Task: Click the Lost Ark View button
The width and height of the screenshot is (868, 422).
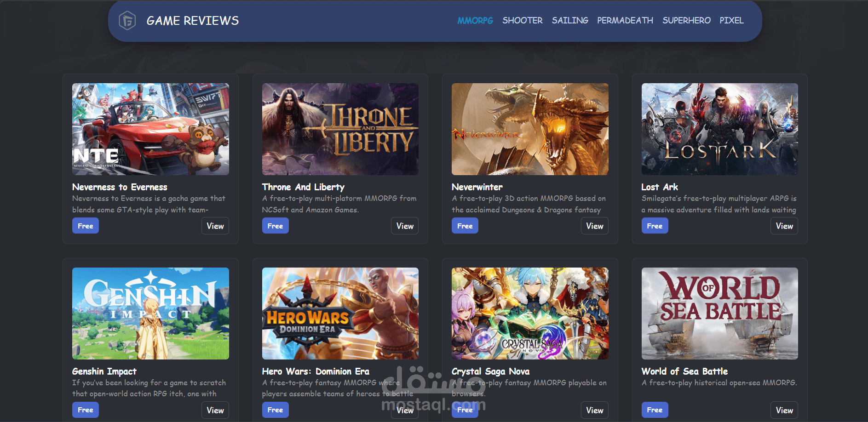Action: coord(784,226)
